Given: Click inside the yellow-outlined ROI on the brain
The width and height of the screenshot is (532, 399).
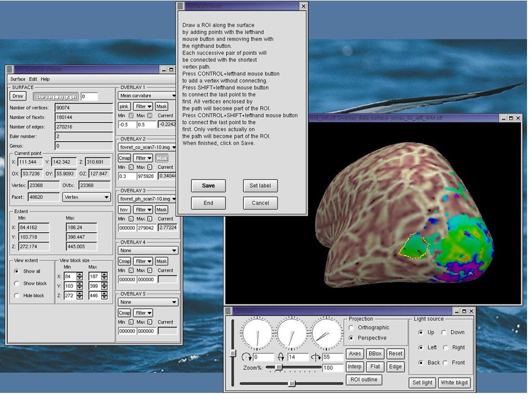Looking at the screenshot, I should pos(414,245).
